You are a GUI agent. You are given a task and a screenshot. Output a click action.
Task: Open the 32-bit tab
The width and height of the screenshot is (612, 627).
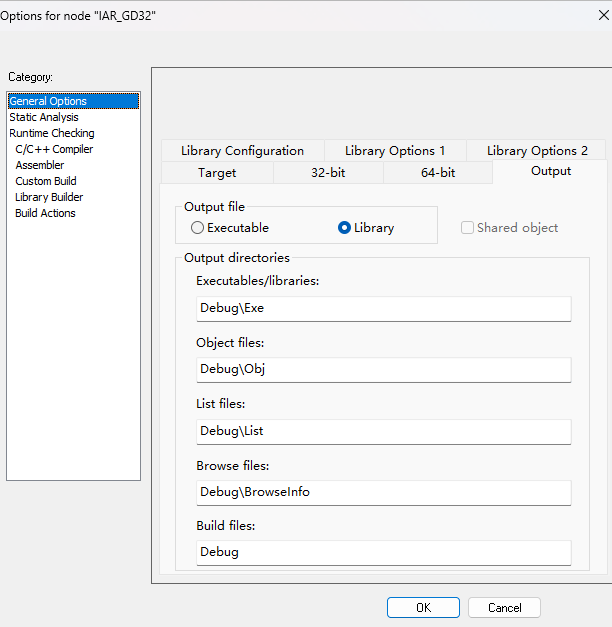[328, 173]
